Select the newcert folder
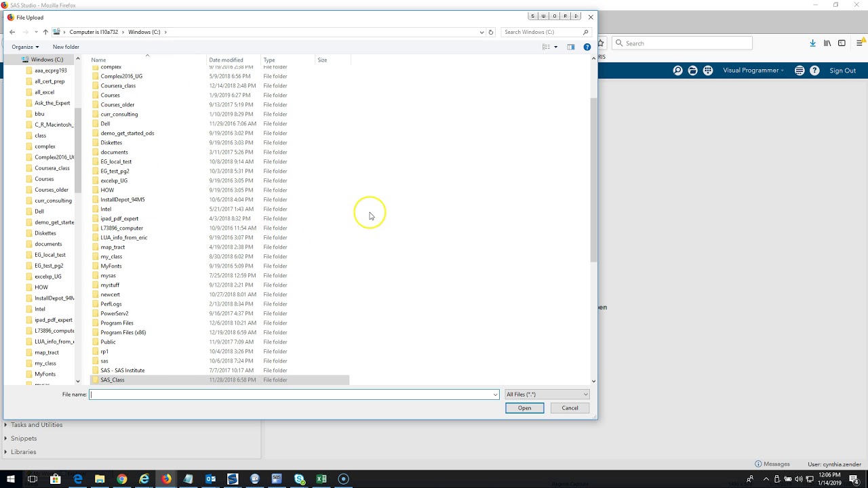This screenshot has width=868, height=488. click(x=220, y=295)
